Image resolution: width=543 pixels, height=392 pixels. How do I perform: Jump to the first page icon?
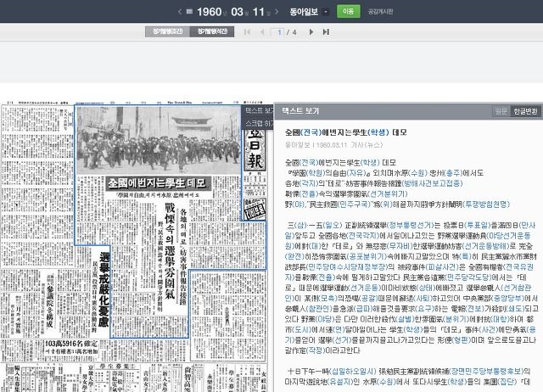(247, 32)
